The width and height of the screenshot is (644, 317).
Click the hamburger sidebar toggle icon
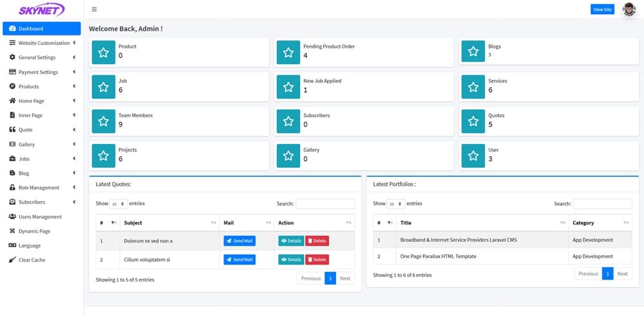[95, 10]
